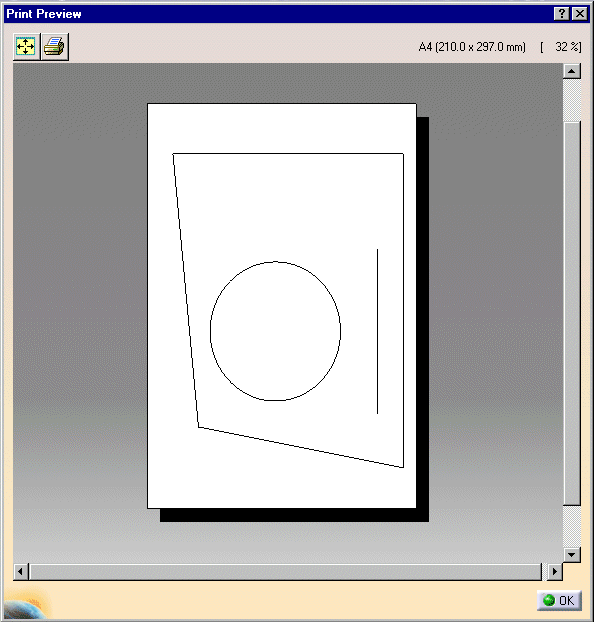Open context help with the question mark button
This screenshot has width=594, height=622.
[x=561, y=14]
